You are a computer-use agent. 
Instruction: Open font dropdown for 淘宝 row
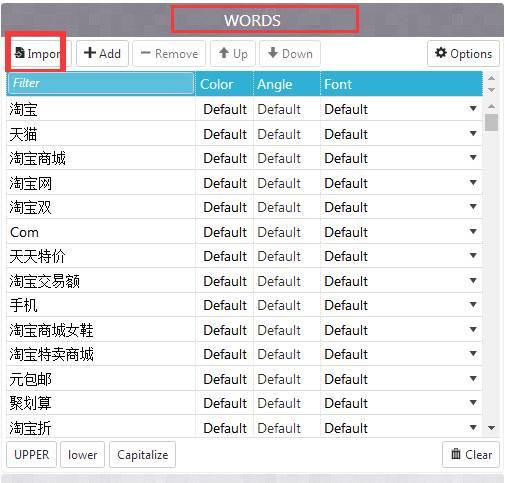[473, 108]
